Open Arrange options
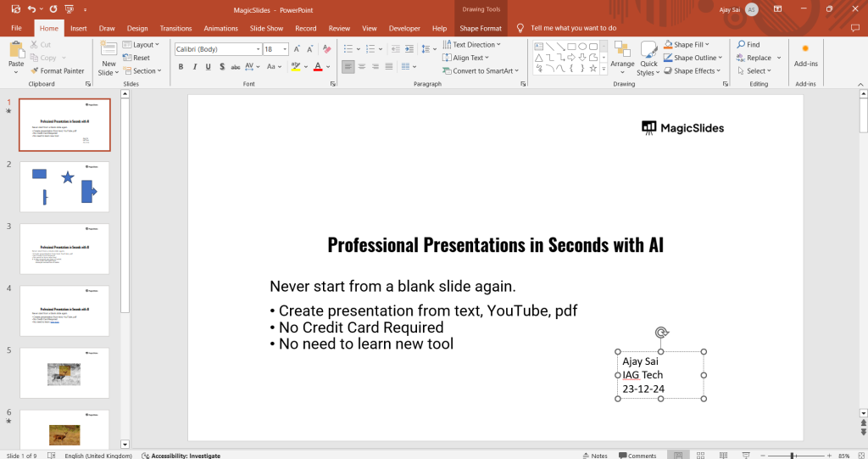Image resolution: width=868 pixels, height=459 pixels. (622, 59)
